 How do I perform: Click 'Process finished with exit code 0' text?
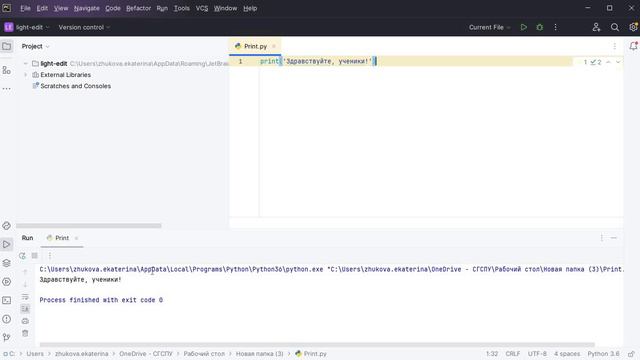(x=101, y=300)
